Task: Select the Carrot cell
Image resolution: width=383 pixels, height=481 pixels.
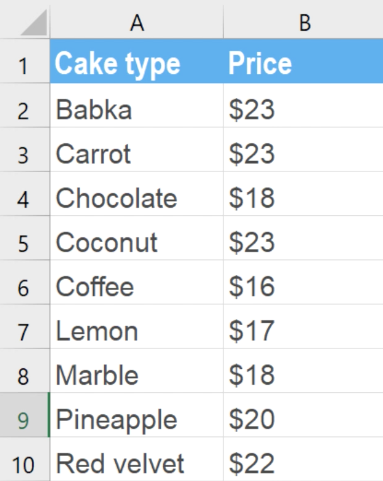Action: point(137,150)
